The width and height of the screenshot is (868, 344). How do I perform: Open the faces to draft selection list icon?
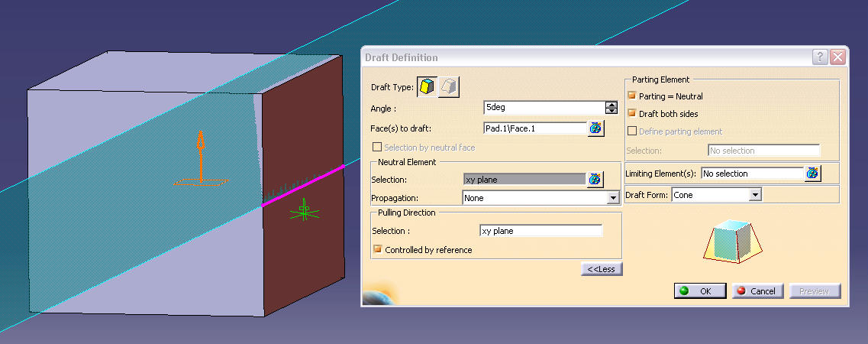coord(595,128)
